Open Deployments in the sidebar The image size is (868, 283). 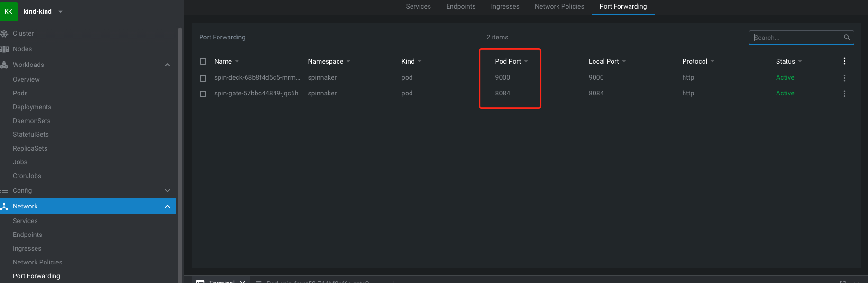coord(32,107)
